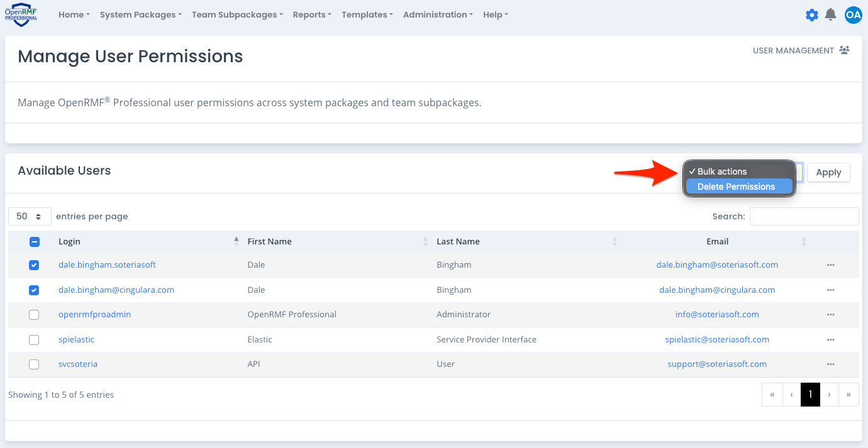Image resolution: width=868 pixels, height=448 pixels.
Task: Sort by First Name column arrows
Action: (x=426, y=241)
